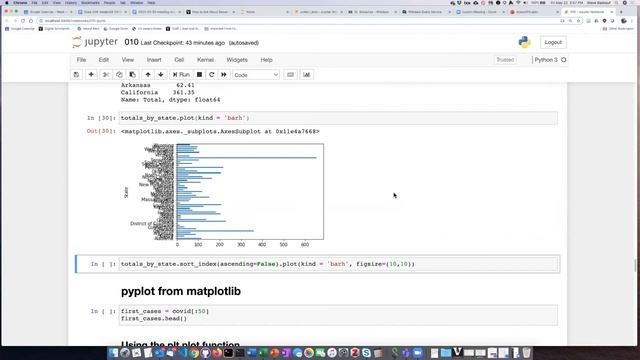640x360 pixels.
Task: Click the save and checkpoint toolbar icon
Action: (x=76, y=75)
